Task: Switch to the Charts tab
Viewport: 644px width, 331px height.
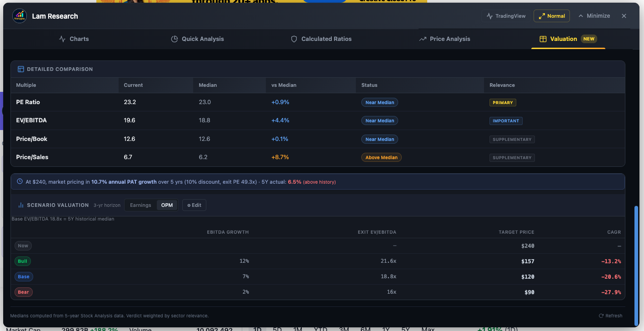Action: 74,39
